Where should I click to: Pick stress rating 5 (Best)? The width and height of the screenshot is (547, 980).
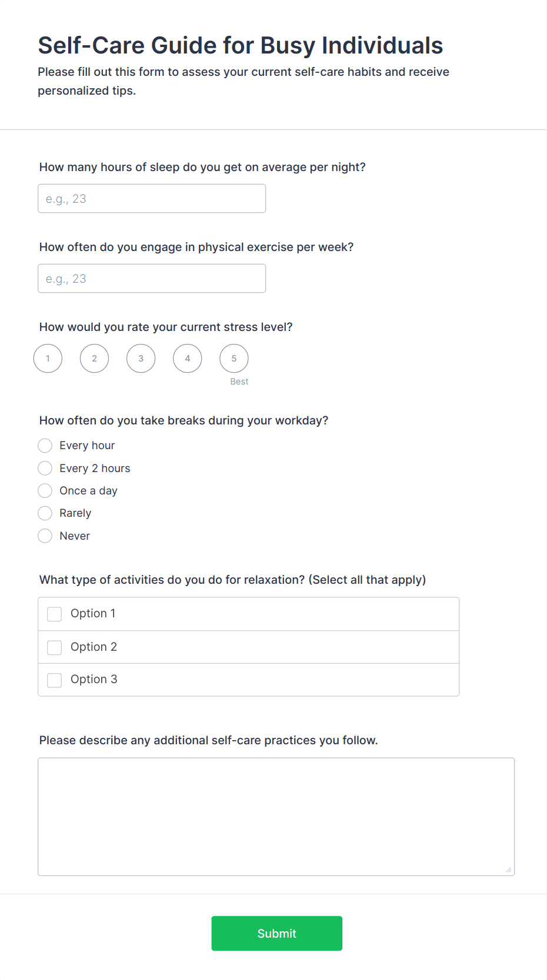234,359
